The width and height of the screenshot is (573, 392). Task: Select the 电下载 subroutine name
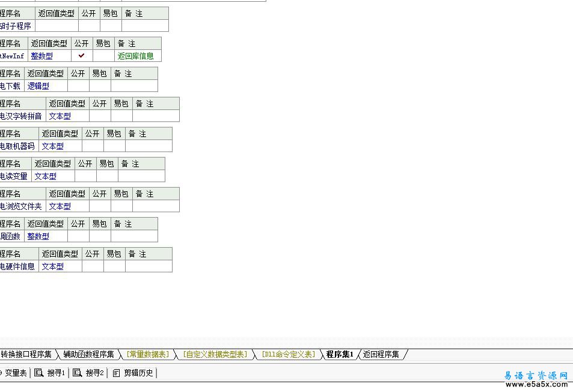[x=11, y=86]
